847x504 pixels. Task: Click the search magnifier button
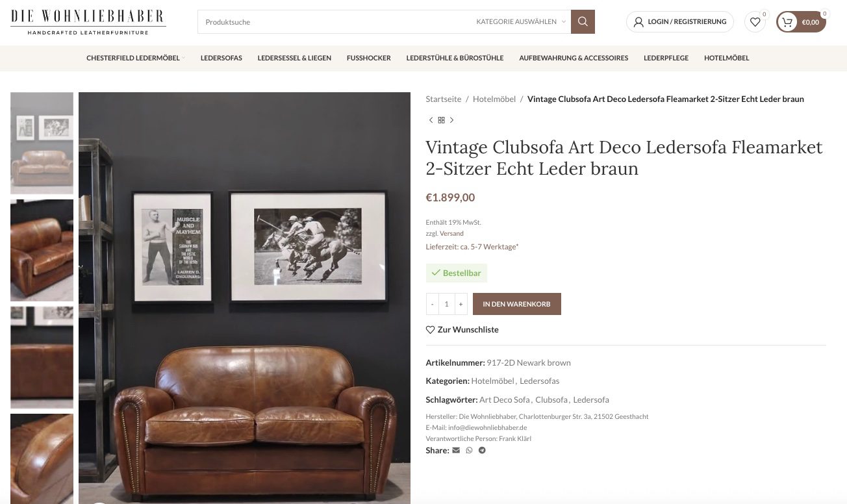pyautogui.click(x=583, y=21)
